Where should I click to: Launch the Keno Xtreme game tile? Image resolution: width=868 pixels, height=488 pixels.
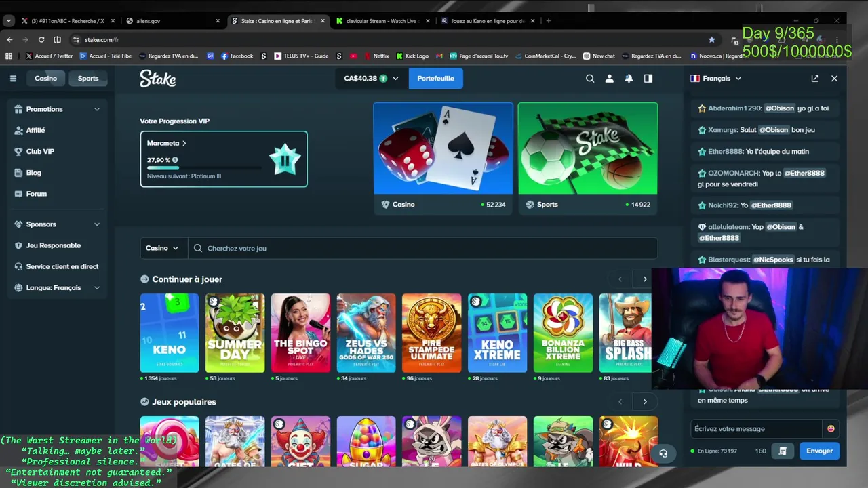[497, 333]
